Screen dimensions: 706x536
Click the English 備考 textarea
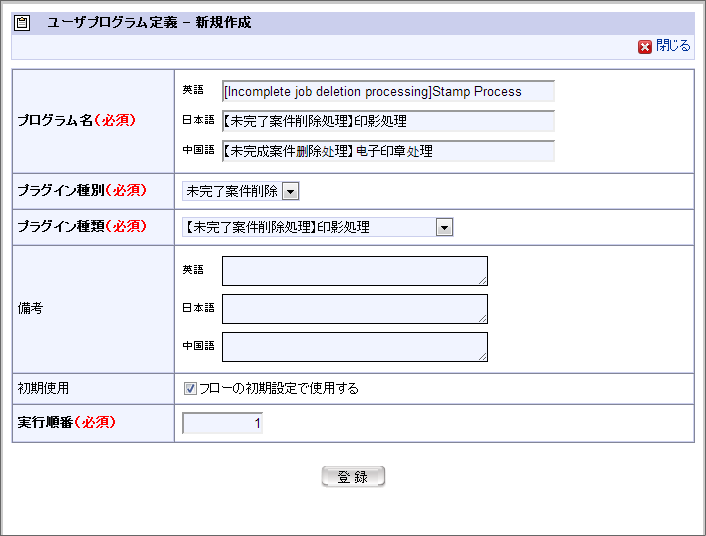[x=354, y=271]
